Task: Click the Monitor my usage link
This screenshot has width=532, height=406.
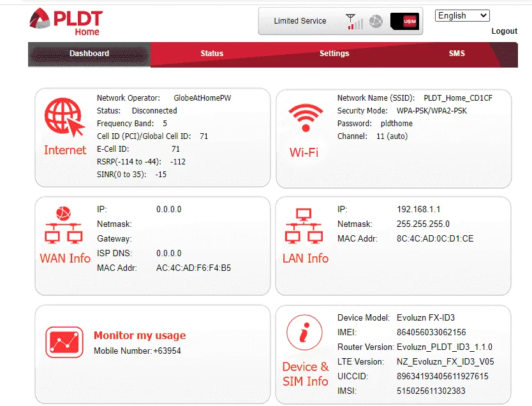Action: pyautogui.click(x=140, y=335)
